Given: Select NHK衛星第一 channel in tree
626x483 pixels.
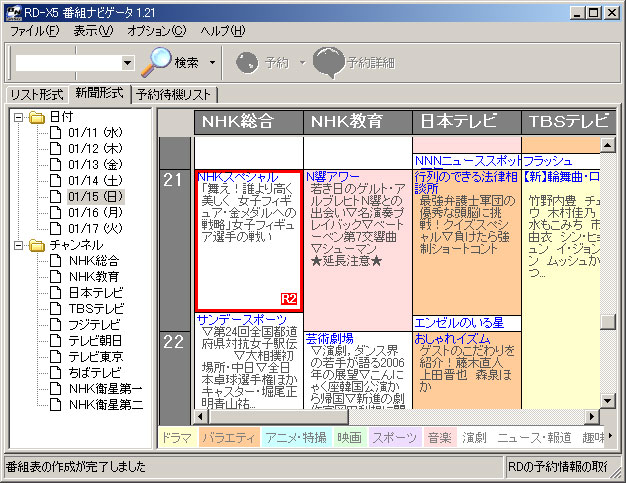Looking at the screenshot, I should pos(105,389).
